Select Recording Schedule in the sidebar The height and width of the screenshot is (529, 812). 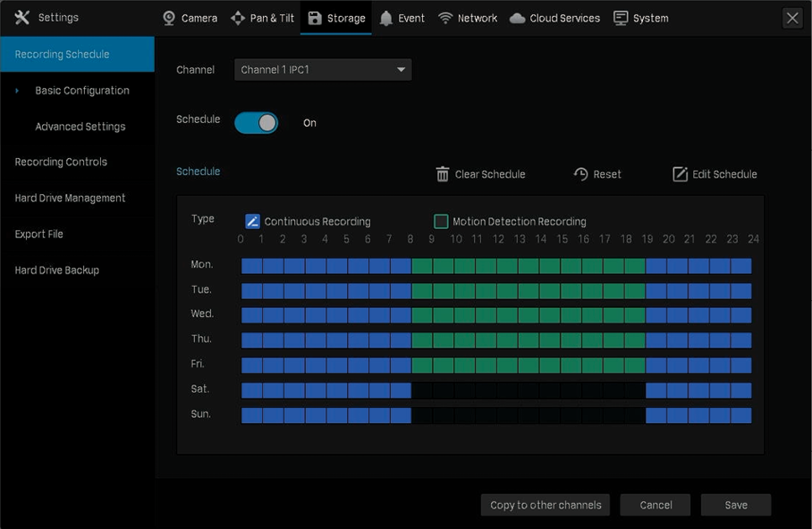click(77, 54)
